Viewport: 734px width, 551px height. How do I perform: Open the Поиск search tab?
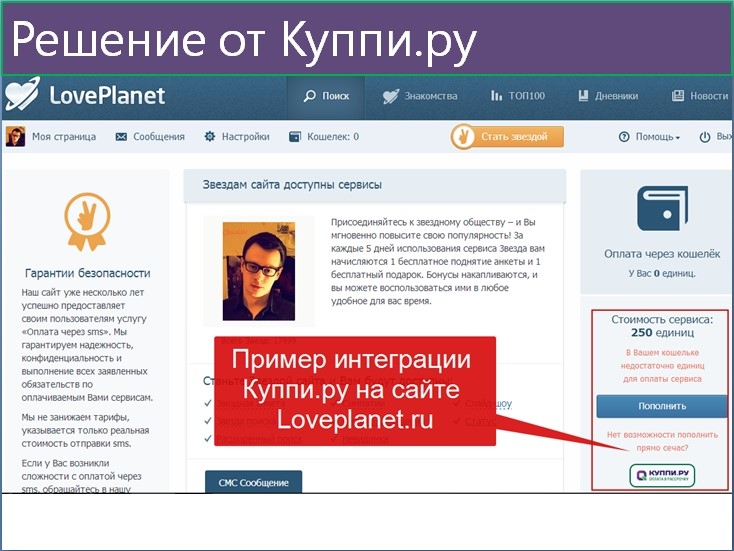point(326,96)
